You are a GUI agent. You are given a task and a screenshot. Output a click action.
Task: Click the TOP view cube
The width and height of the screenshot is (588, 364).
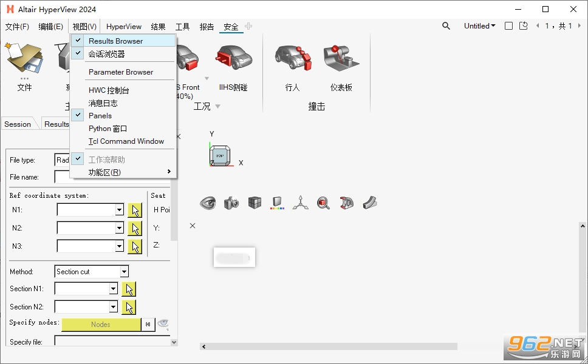coord(220,155)
